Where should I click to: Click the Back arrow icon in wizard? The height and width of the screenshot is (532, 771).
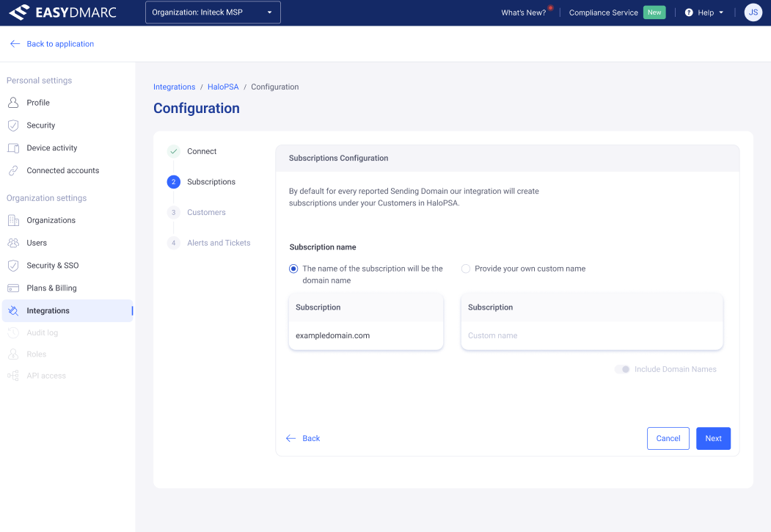pyautogui.click(x=291, y=438)
